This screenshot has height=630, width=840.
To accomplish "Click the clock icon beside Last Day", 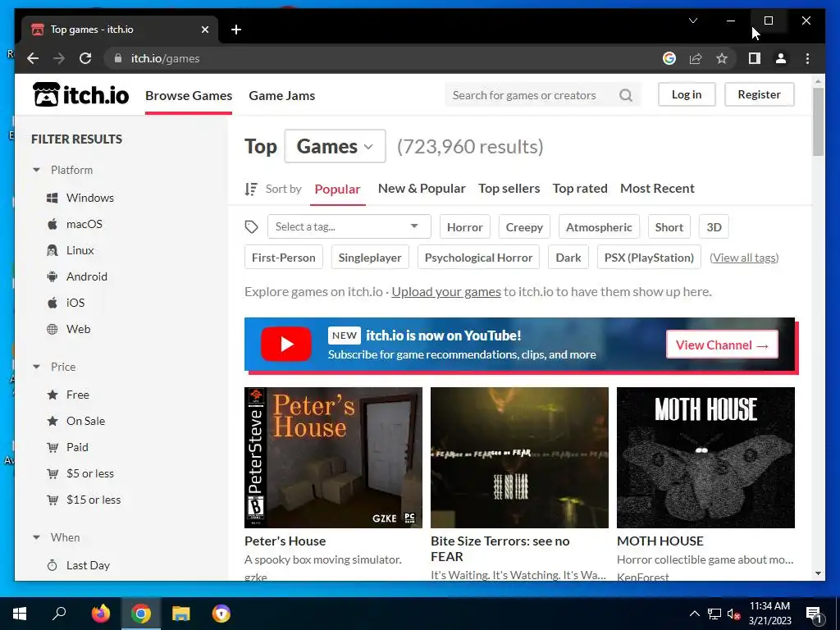I will pyautogui.click(x=52, y=565).
